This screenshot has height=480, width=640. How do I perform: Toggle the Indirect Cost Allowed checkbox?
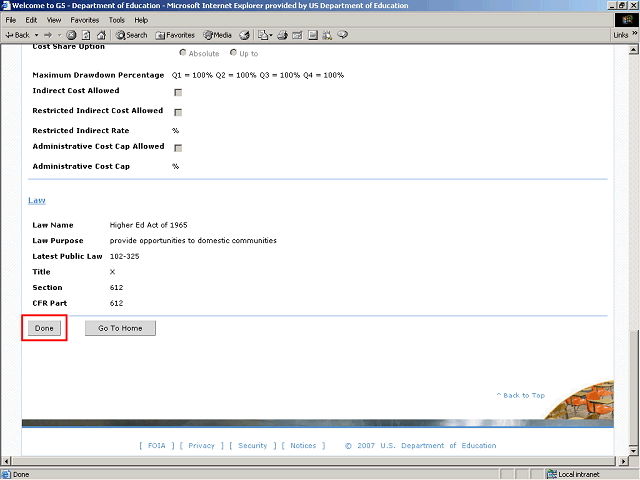coord(178,92)
